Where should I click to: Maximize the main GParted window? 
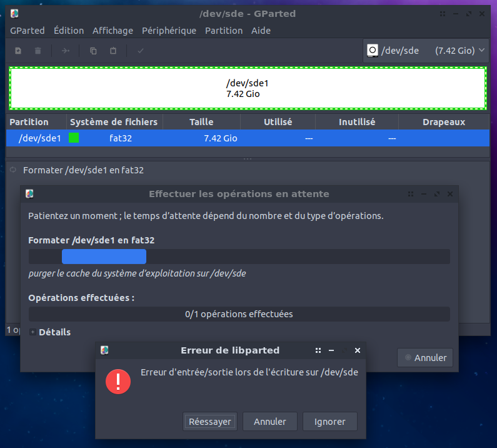pyautogui.click(x=469, y=14)
